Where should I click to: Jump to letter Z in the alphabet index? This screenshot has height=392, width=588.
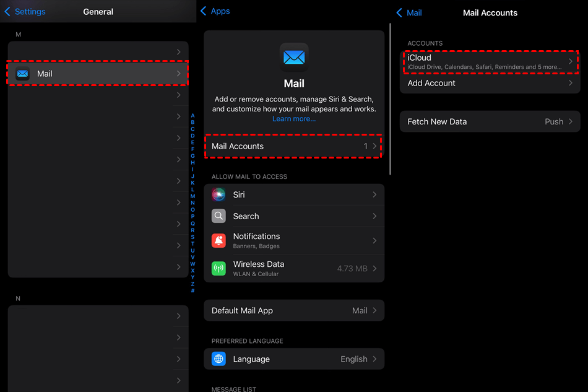tap(192, 284)
